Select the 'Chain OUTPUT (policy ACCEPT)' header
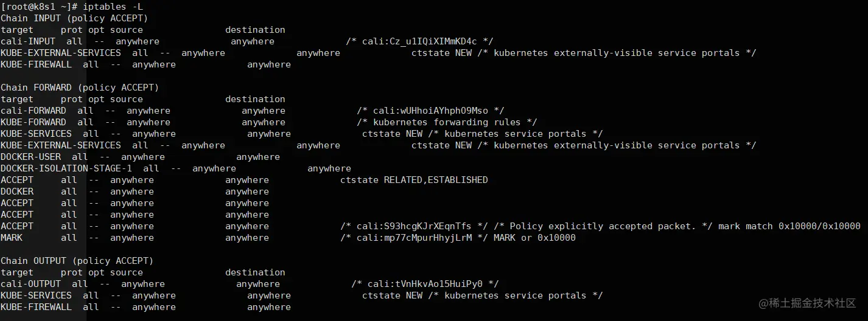 click(x=77, y=261)
